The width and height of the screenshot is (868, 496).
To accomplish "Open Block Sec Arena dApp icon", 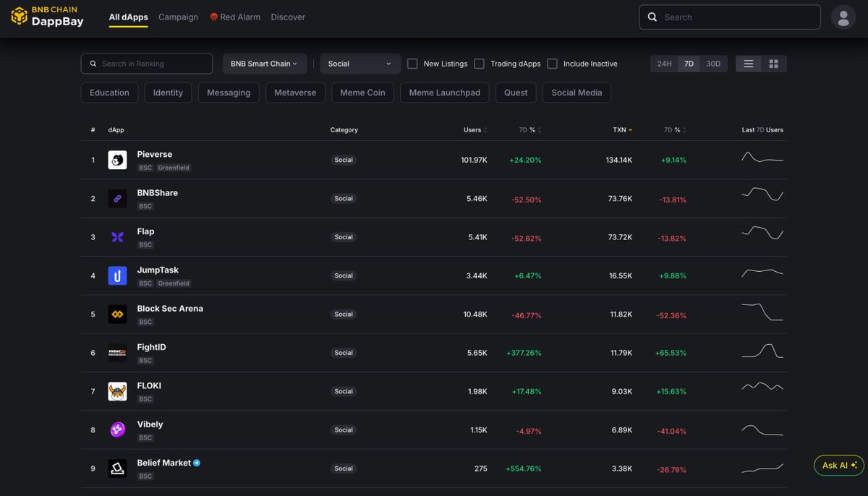I will [x=117, y=314].
